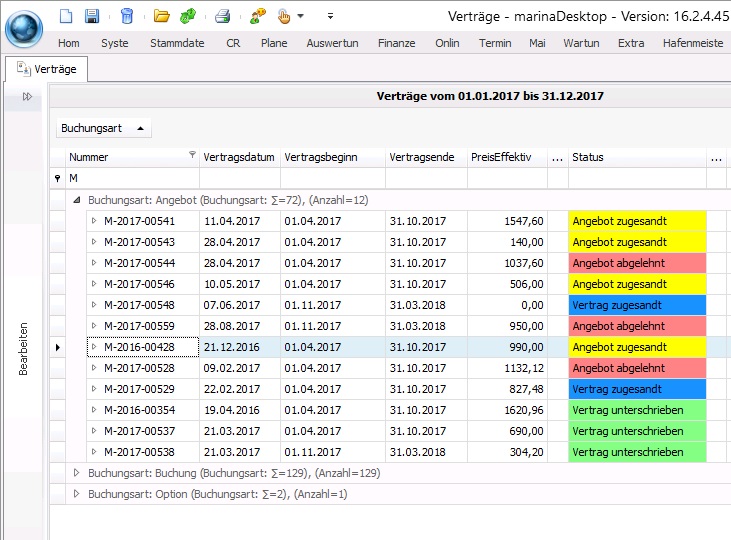Click the green refresh icon
The image size is (731, 540).
click(x=187, y=16)
